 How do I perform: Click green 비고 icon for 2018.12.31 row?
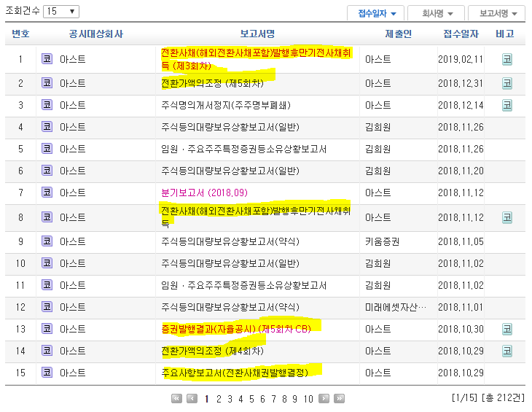point(507,83)
